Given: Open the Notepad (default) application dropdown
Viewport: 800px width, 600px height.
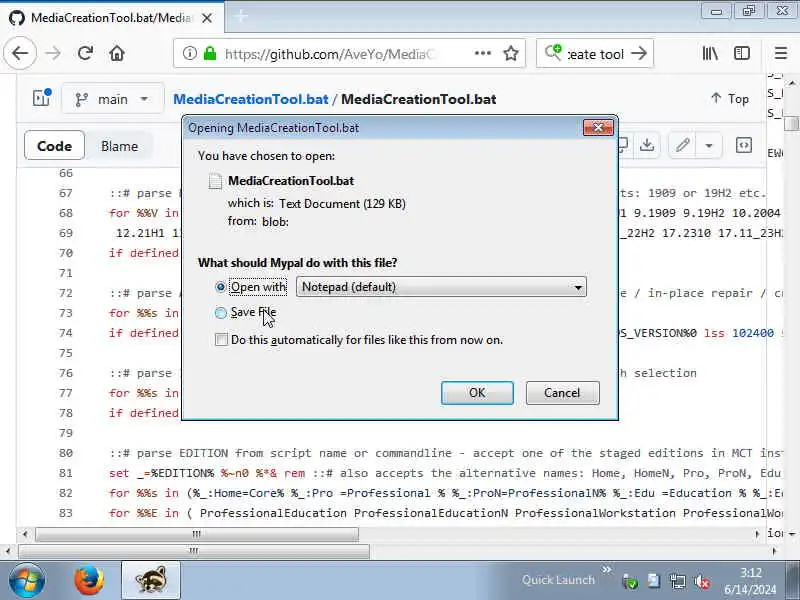Looking at the screenshot, I should click(441, 287).
